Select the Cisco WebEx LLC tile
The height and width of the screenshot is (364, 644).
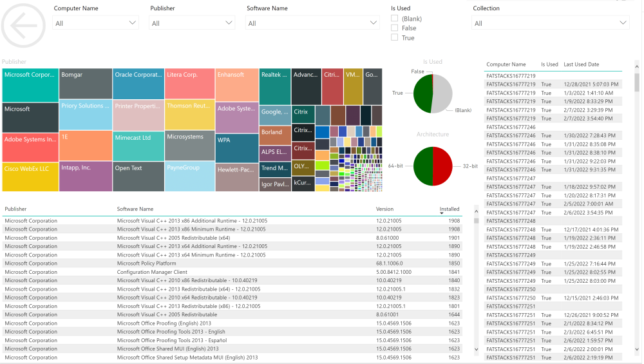click(30, 177)
